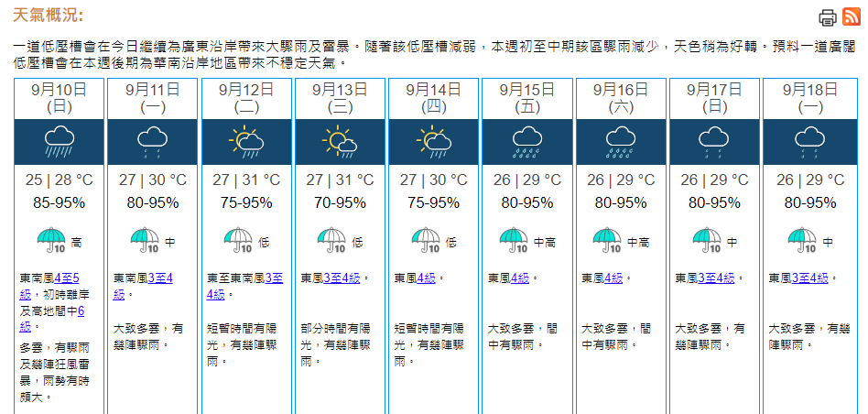Select the 9月16日 (六) date header
The height and width of the screenshot is (414, 868).
[620, 98]
